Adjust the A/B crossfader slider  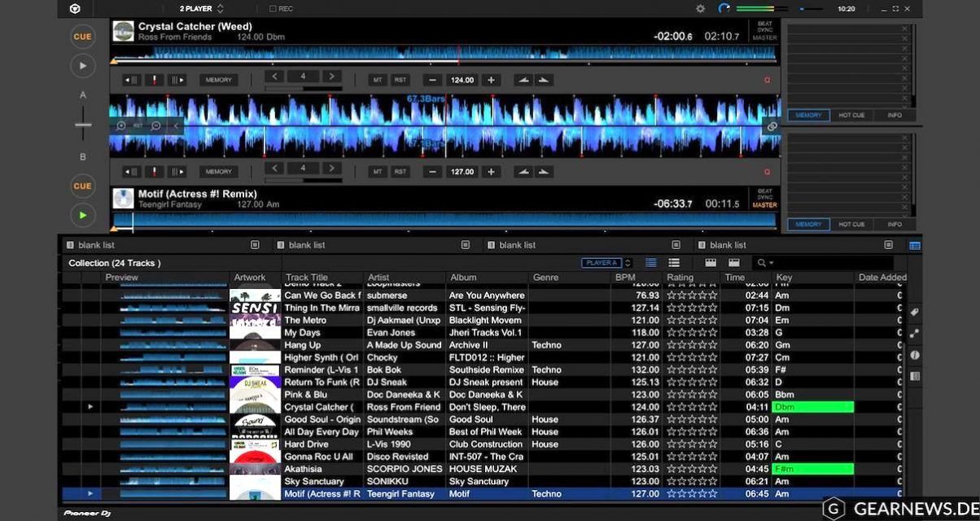(82, 125)
